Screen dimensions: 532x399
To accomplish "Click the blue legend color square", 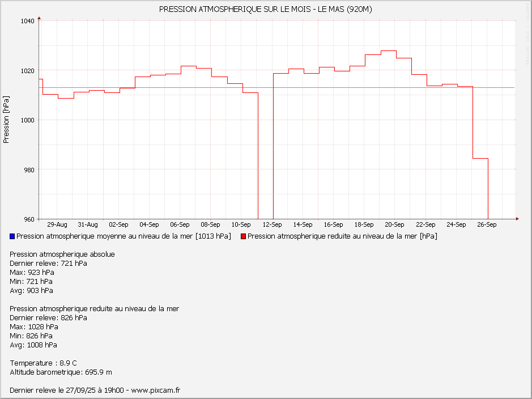I will [x=12, y=236].
